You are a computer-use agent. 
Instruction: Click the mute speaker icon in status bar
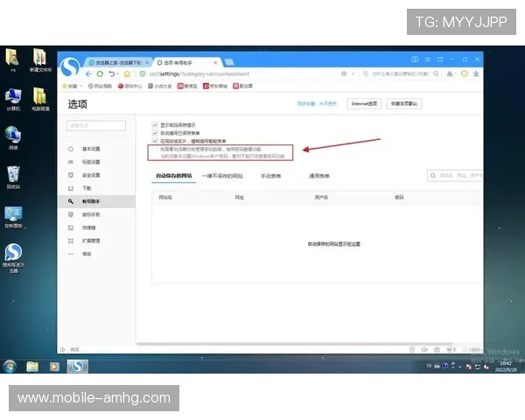[424, 350]
